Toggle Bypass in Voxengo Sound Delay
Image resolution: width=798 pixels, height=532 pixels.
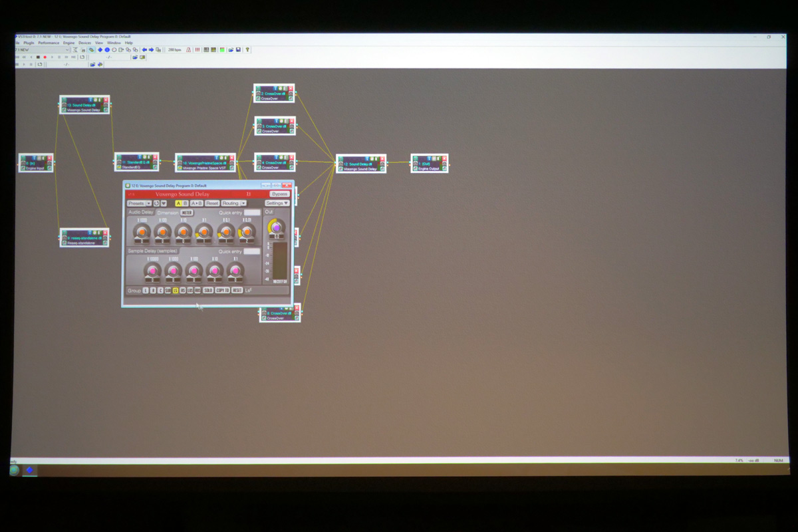point(279,194)
